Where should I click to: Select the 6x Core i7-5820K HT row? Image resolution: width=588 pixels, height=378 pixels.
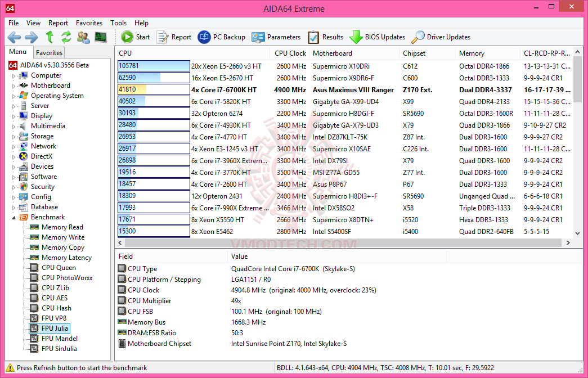coord(344,102)
